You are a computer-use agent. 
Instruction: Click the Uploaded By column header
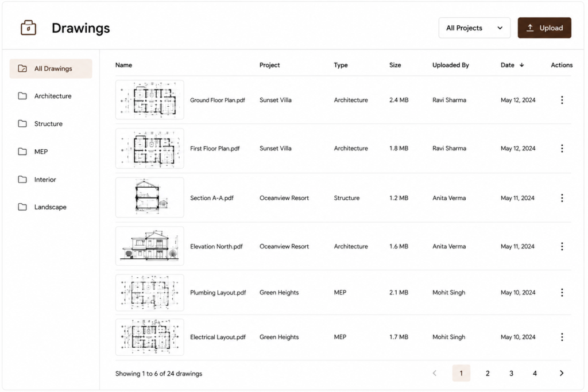tap(451, 65)
